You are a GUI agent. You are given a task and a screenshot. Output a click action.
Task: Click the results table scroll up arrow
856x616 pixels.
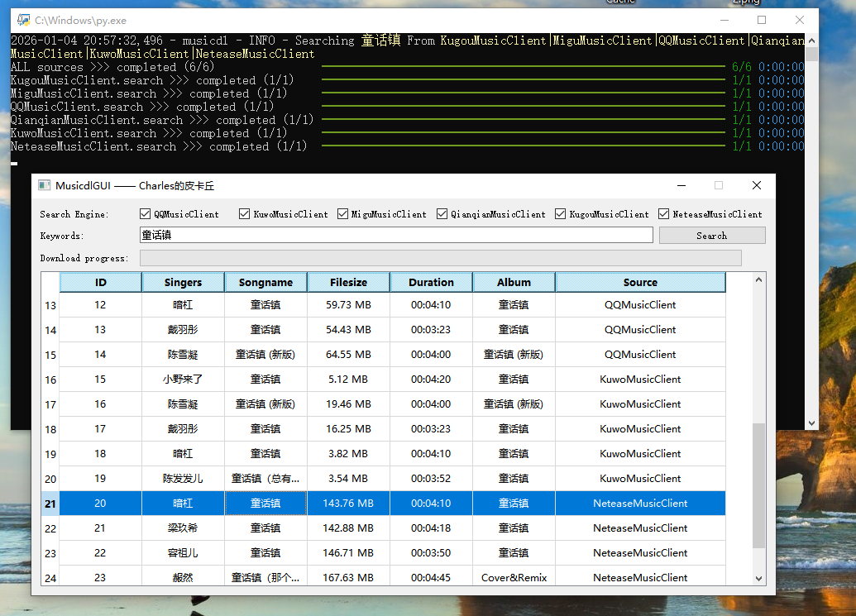click(759, 279)
